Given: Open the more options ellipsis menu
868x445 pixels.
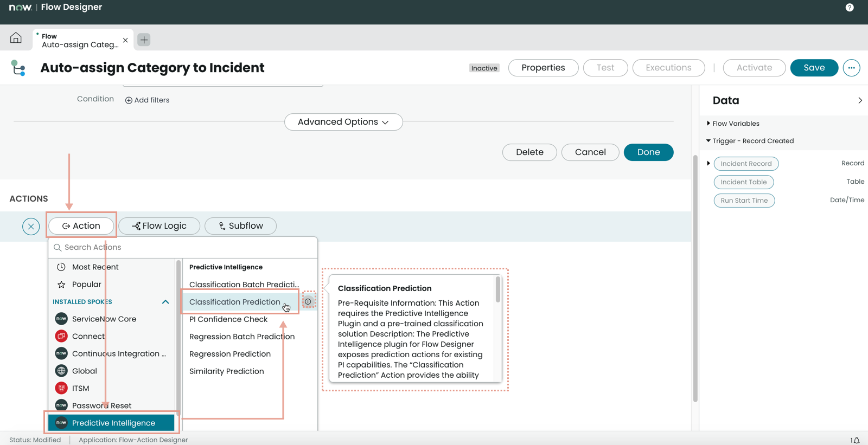Looking at the screenshot, I should coord(851,68).
